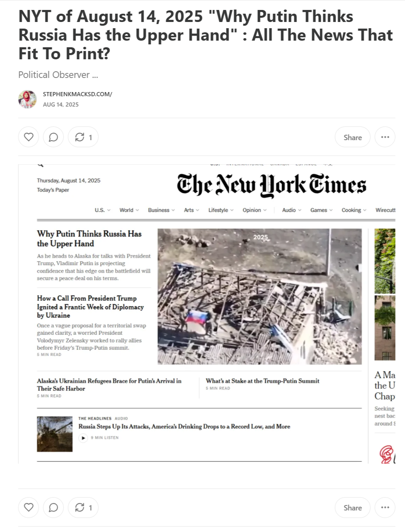Click the top Share button
405x532 pixels.
click(x=353, y=137)
